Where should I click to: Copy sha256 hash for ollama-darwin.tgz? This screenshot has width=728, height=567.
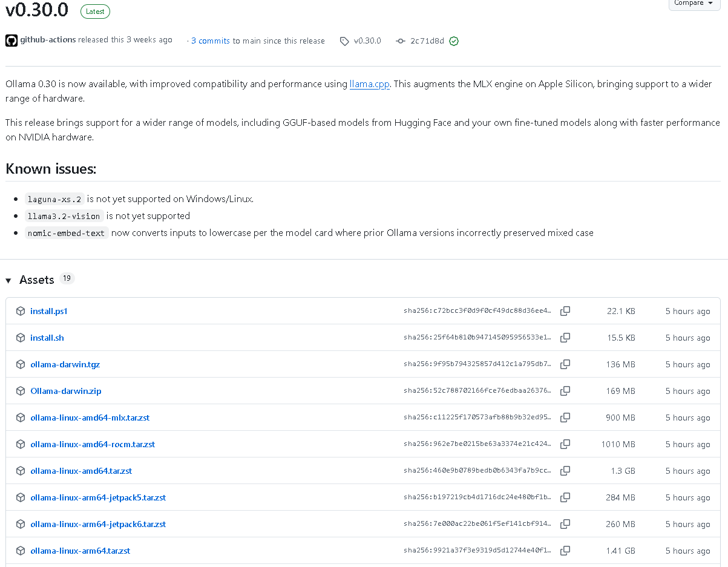(x=565, y=364)
